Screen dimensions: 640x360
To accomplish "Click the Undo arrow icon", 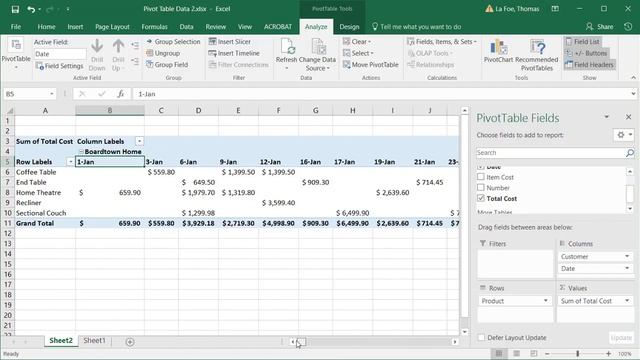I will tap(31, 9).
